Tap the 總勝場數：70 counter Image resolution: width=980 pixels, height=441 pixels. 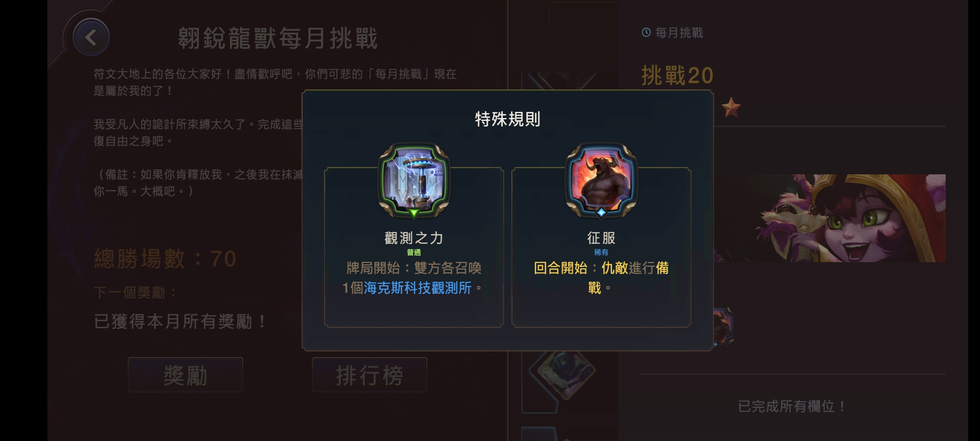click(165, 258)
